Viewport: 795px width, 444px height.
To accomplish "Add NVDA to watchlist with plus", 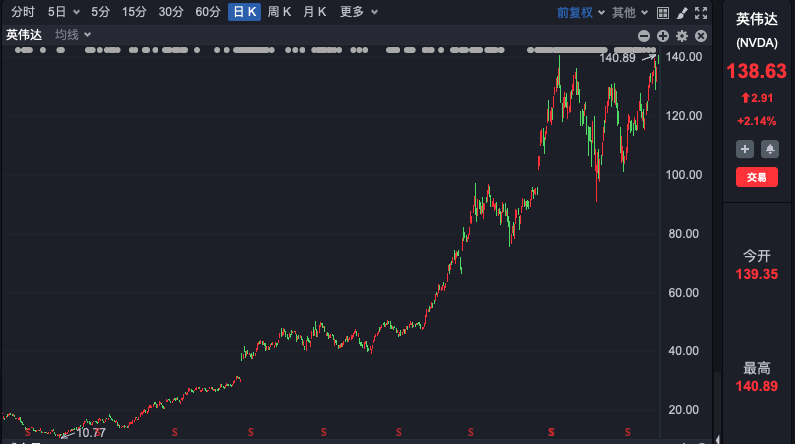I will pos(745,149).
